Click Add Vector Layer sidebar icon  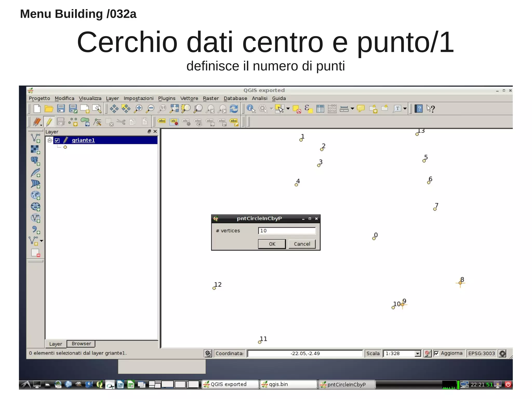pos(35,138)
